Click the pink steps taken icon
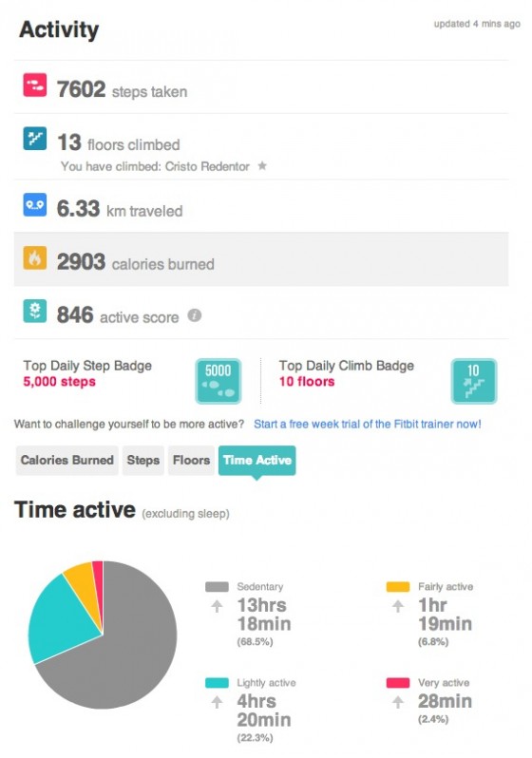This screenshot has width=532, height=758. tap(35, 85)
